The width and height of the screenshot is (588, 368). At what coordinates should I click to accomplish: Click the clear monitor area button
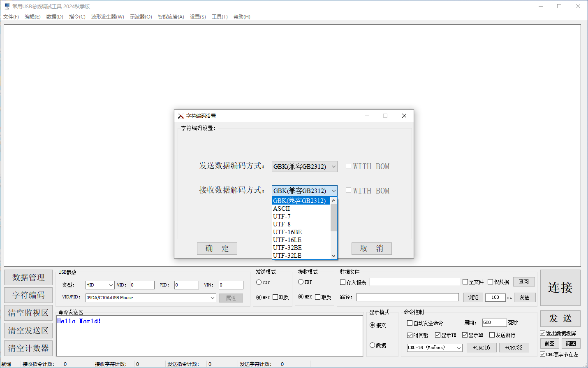(28, 313)
